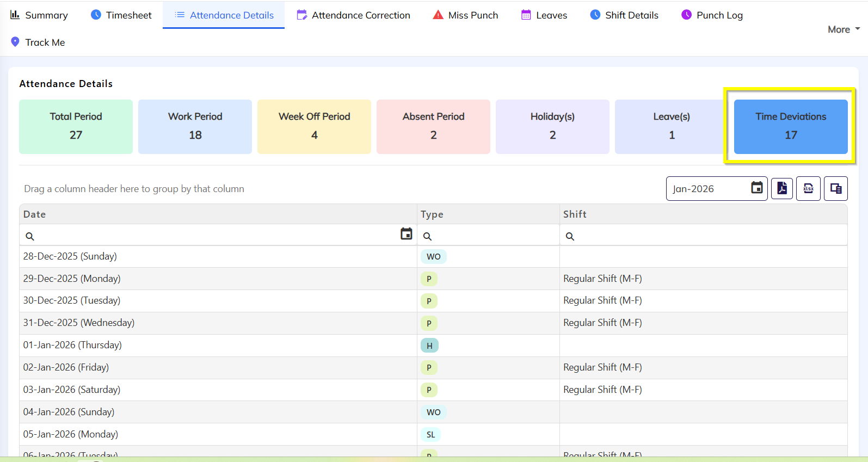
Task: Select the 28-Dec-2025 (Sunday) row
Action: (433, 256)
